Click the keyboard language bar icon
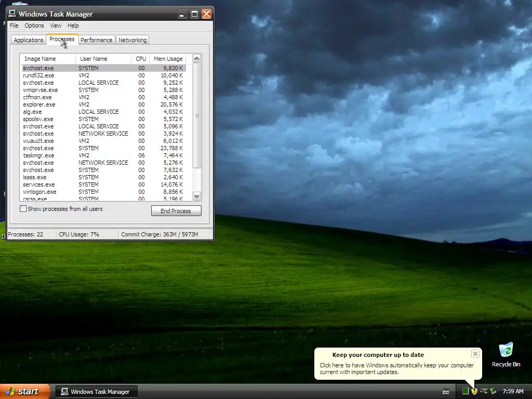The image size is (532, 399). pos(446,392)
